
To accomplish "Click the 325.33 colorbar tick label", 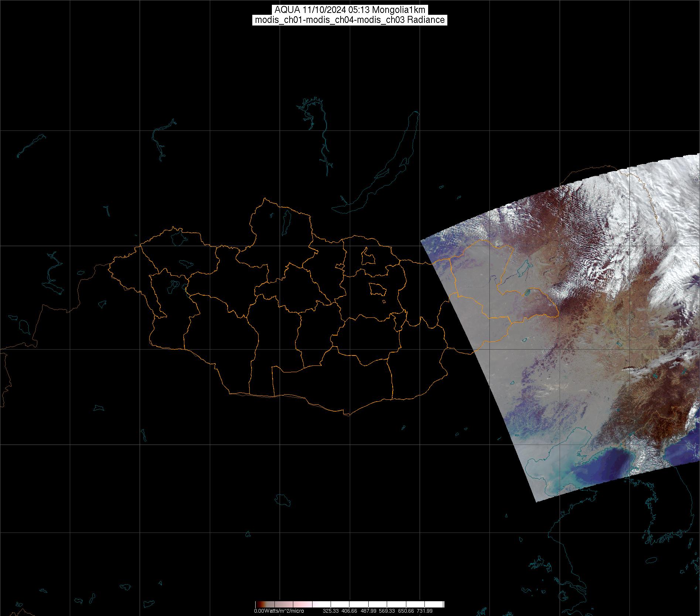I will click(x=331, y=611).
